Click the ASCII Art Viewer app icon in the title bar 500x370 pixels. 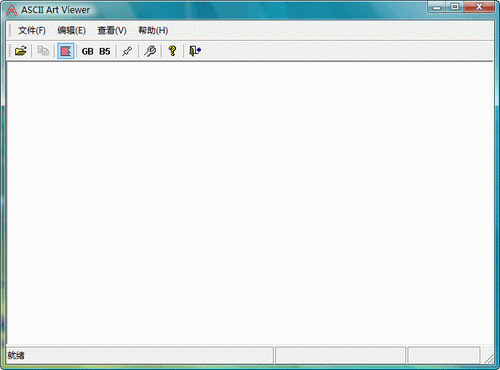tap(12, 10)
